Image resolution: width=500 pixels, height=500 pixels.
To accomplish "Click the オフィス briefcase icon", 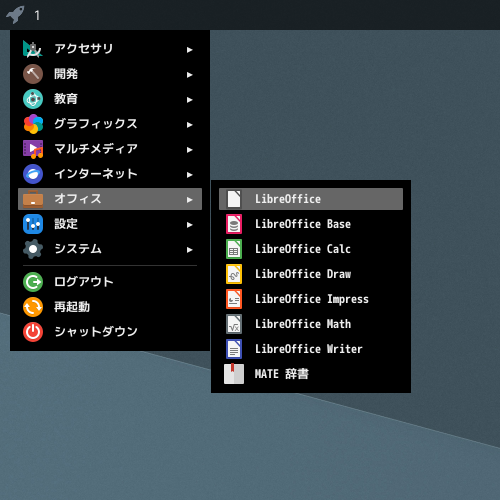I will [x=33, y=199].
